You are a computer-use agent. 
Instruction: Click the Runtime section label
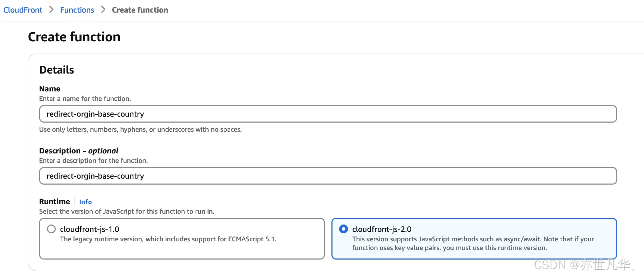[x=55, y=201]
